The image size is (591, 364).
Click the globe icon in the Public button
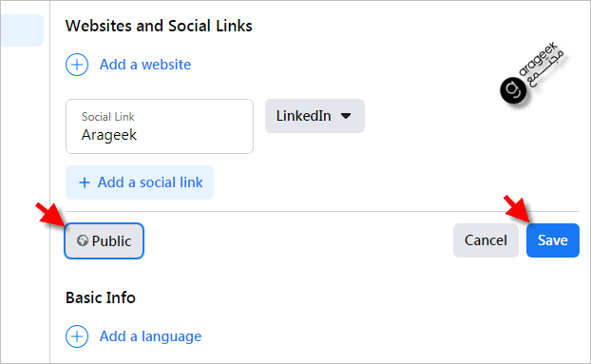[x=82, y=240]
